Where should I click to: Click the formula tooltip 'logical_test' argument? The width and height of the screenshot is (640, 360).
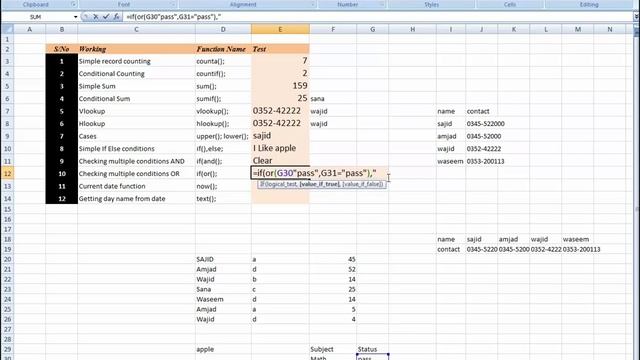coord(281,184)
